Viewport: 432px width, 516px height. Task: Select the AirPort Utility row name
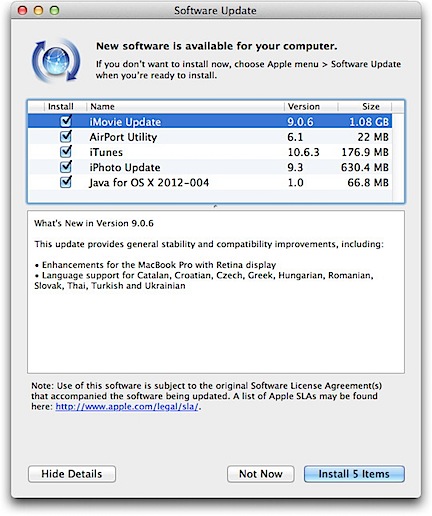pyautogui.click(x=123, y=137)
